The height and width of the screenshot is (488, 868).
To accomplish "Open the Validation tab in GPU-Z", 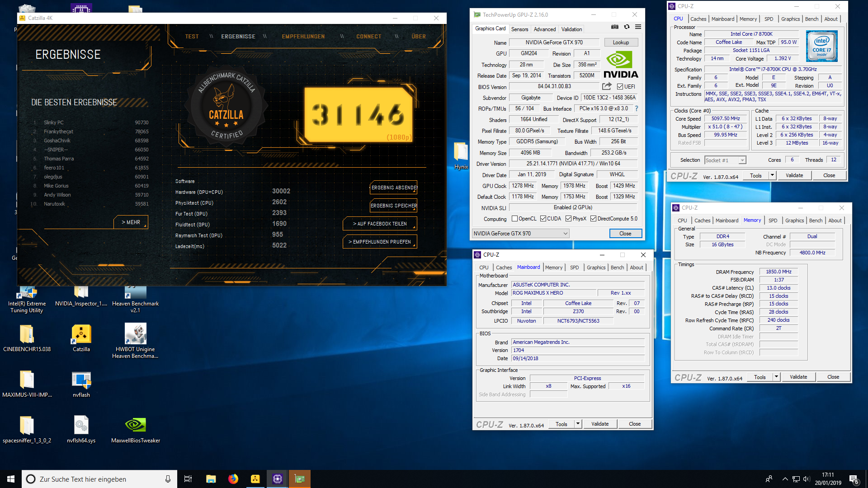I will pyautogui.click(x=571, y=29).
